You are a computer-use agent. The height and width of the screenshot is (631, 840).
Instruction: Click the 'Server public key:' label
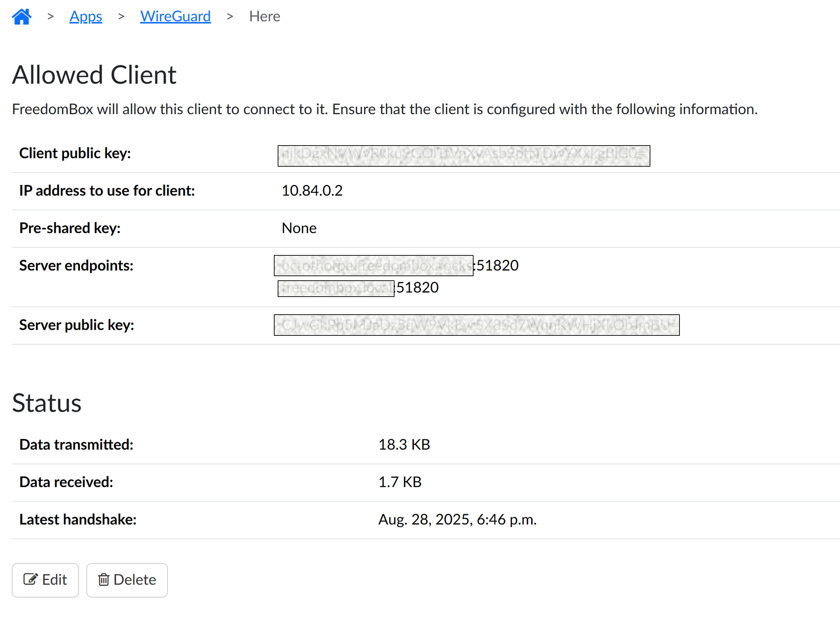pos(77,325)
